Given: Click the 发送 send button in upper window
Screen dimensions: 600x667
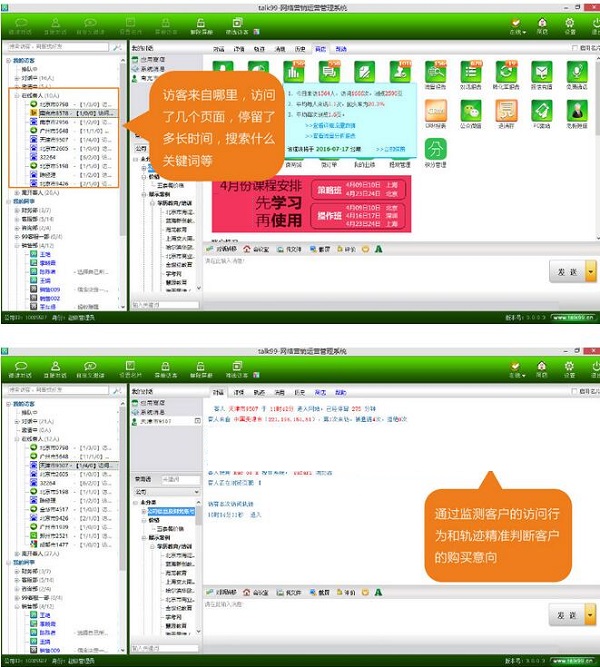Looking at the screenshot, I should click(567, 271).
